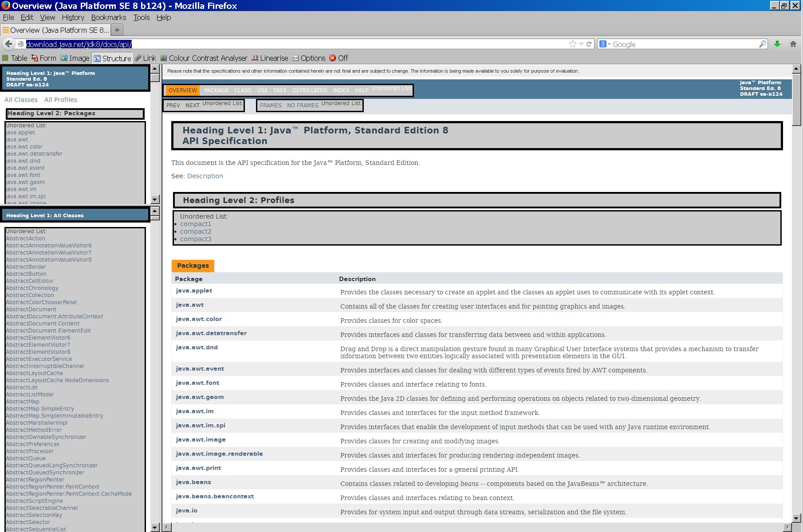The width and height of the screenshot is (803, 532).
Task: Click inside the Google search field
Action: pyautogui.click(x=683, y=44)
